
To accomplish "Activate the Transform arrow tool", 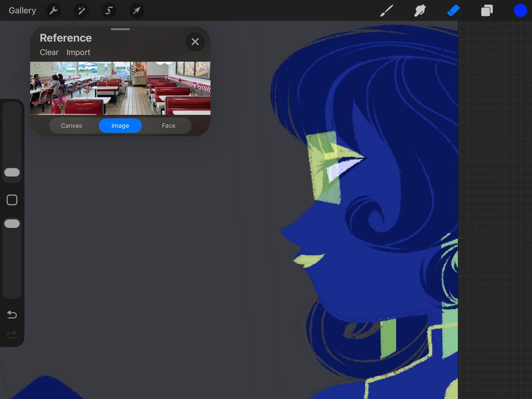I will pyautogui.click(x=137, y=11).
